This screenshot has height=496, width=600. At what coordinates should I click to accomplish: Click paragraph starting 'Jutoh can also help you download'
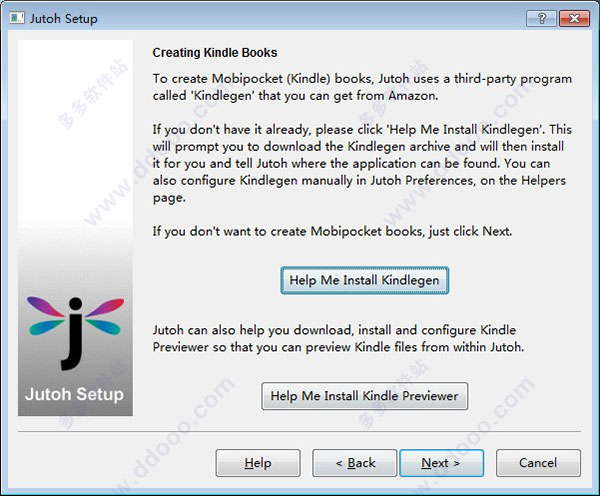point(338,339)
